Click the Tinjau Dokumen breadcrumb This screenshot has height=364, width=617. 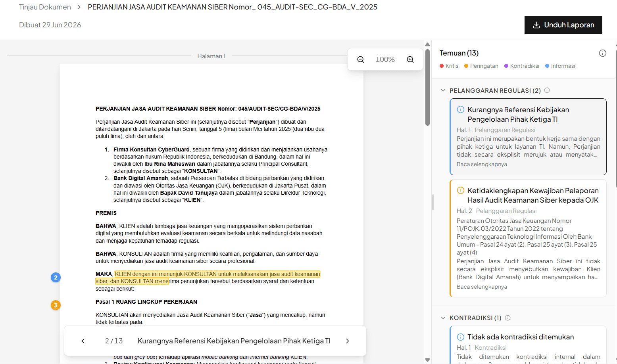(x=45, y=7)
